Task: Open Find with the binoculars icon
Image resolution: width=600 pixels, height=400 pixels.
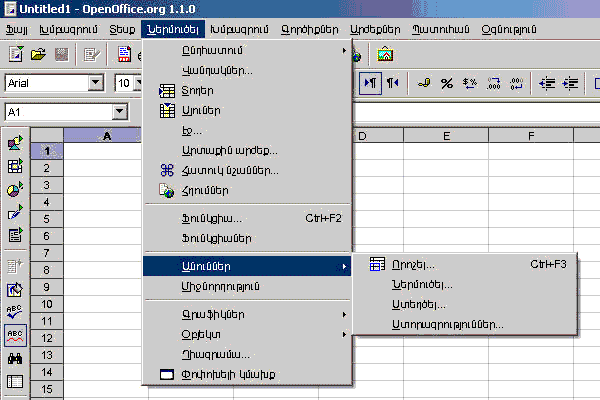Action: click(x=15, y=359)
